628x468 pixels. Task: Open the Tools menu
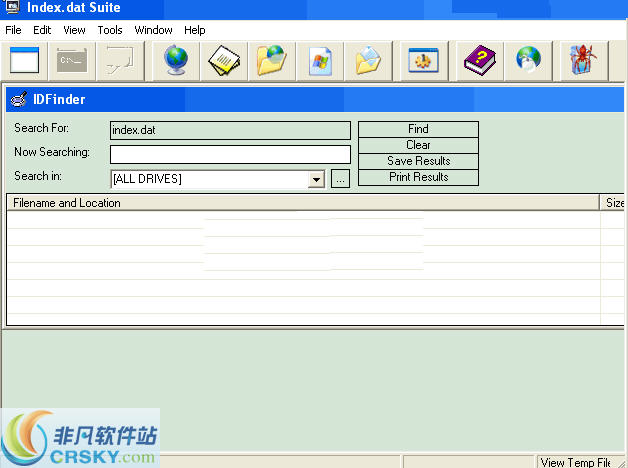pyautogui.click(x=110, y=30)
